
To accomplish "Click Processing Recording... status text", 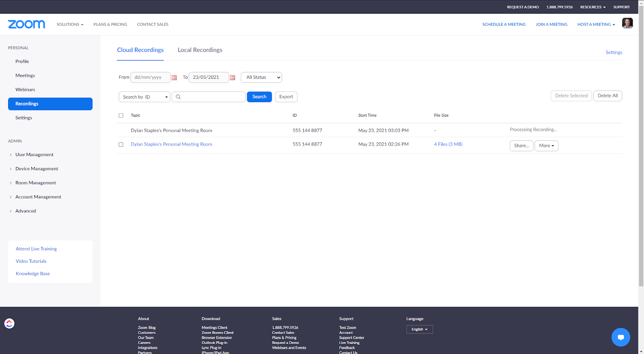I will point(533,130).
